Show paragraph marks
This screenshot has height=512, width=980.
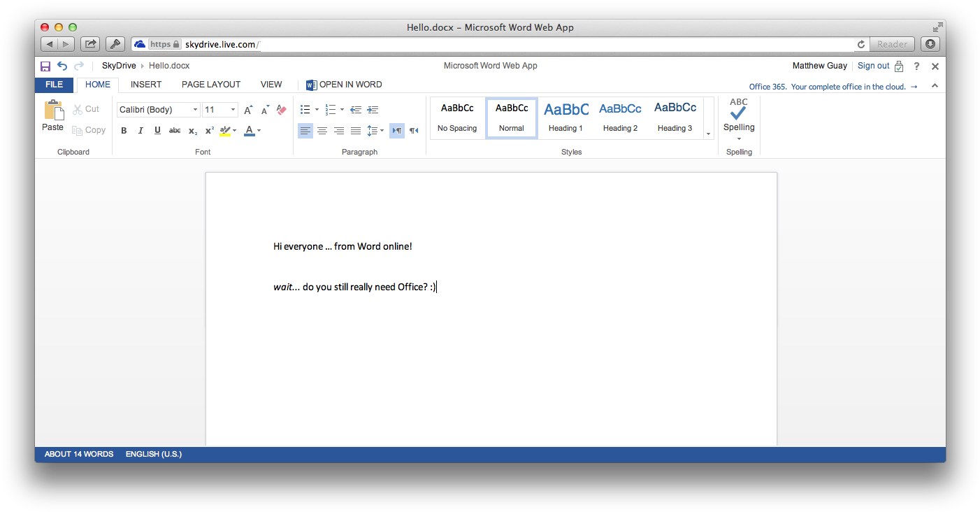[x=396, y=131]
